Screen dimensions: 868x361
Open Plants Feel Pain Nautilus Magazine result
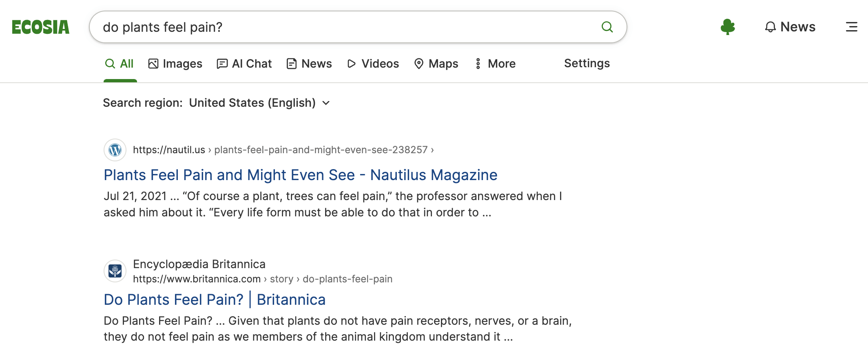point(301,175)
